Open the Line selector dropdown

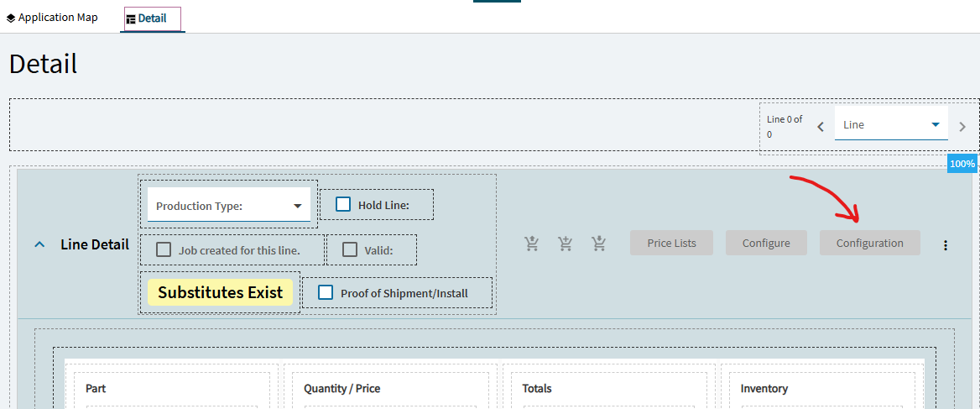pyautogui.click(x=891, y=123)
